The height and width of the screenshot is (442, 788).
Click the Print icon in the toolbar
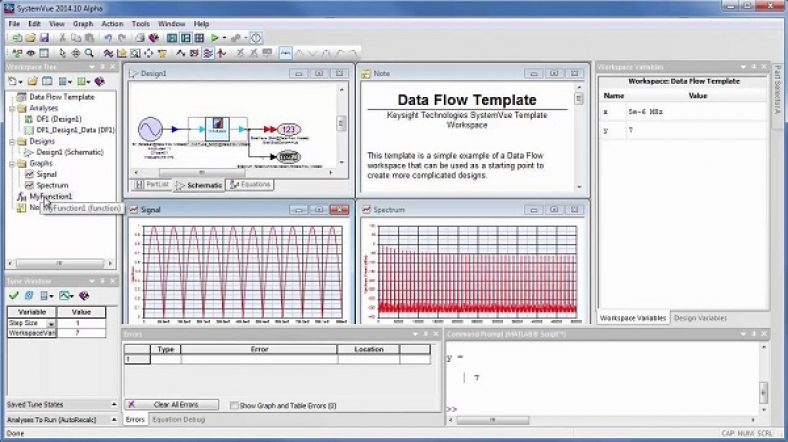click(140, 38)
